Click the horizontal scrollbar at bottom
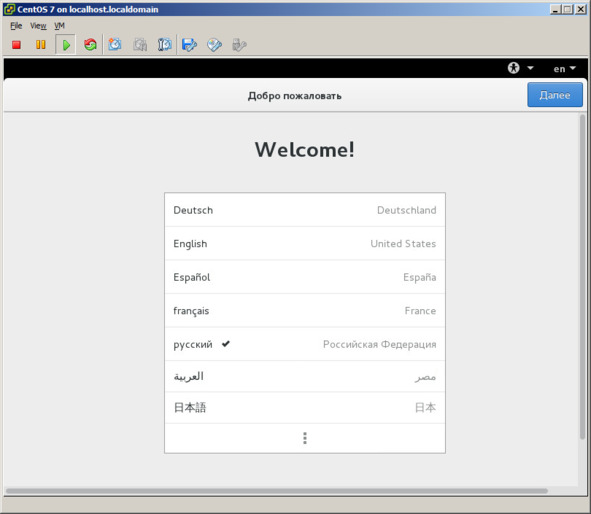 tap(277, 491)
